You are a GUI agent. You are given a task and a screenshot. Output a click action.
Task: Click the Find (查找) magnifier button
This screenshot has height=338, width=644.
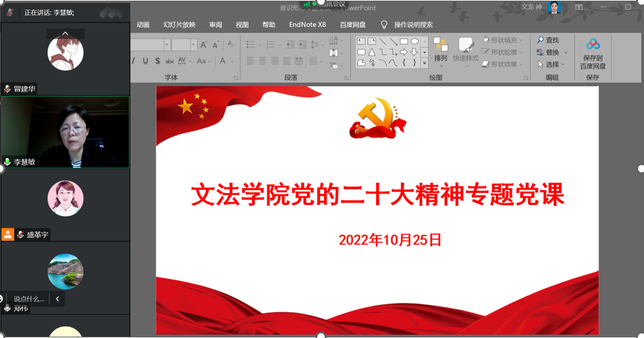[548, 41]
